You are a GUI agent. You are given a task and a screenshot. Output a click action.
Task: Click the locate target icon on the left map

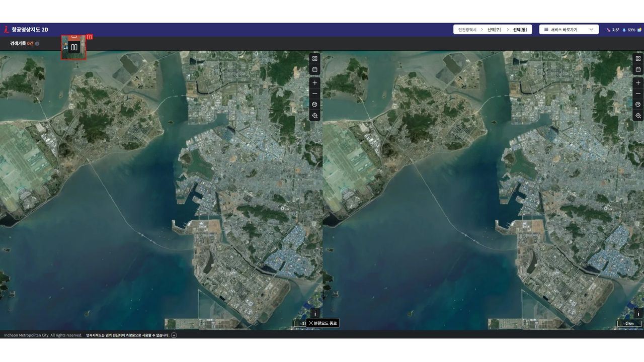point(315,116)
